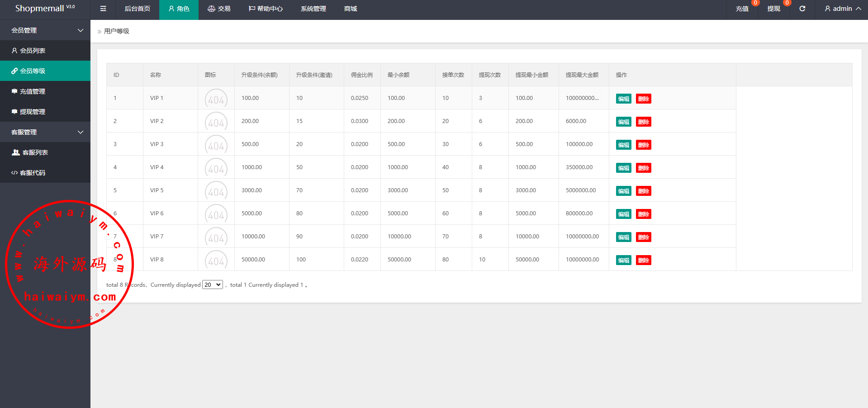Open 会员列表 with the user icon

point(28,51)
